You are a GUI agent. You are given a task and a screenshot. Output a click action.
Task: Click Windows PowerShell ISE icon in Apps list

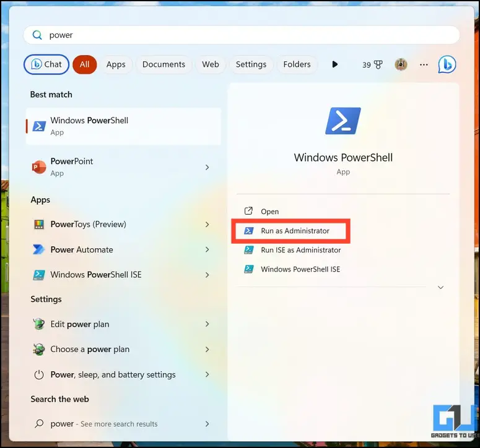coord(39,275)
